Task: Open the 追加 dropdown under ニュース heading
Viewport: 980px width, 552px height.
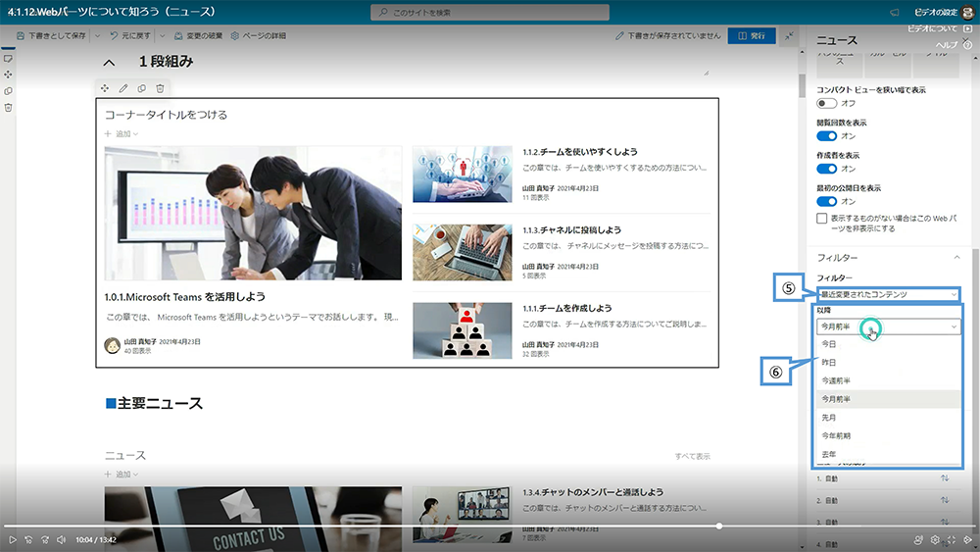Action: pyautogui.click(x=122, y=475)
